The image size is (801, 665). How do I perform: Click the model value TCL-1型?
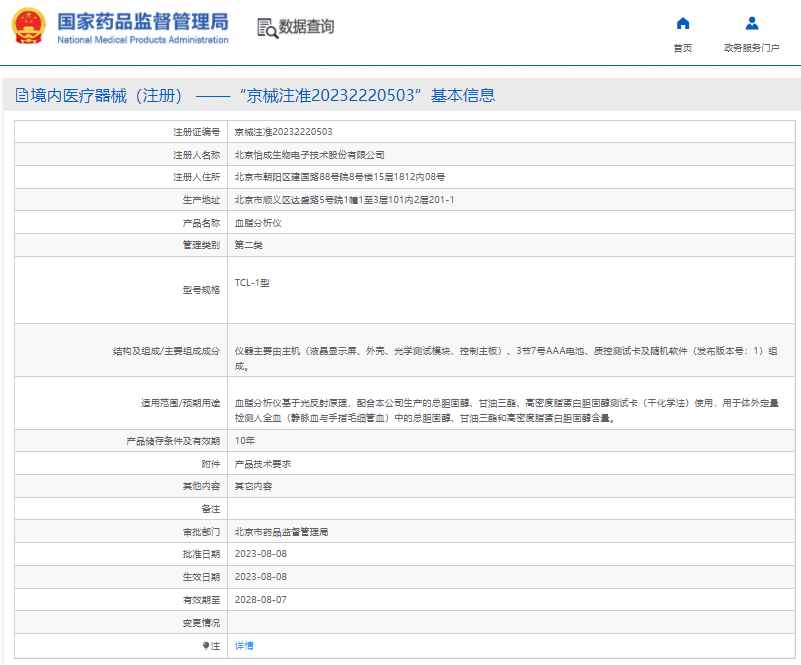pyautogui.click(x=252, y=282)
